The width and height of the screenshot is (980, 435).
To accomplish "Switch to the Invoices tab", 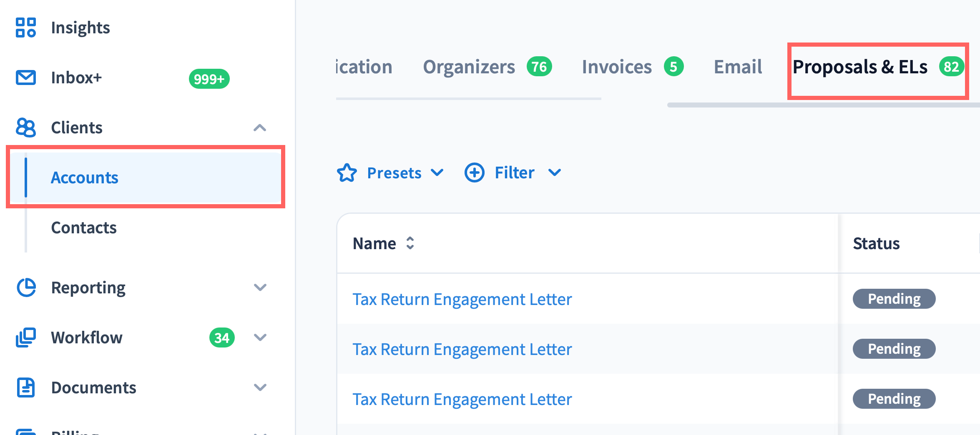I will click(x=616, y=67).
